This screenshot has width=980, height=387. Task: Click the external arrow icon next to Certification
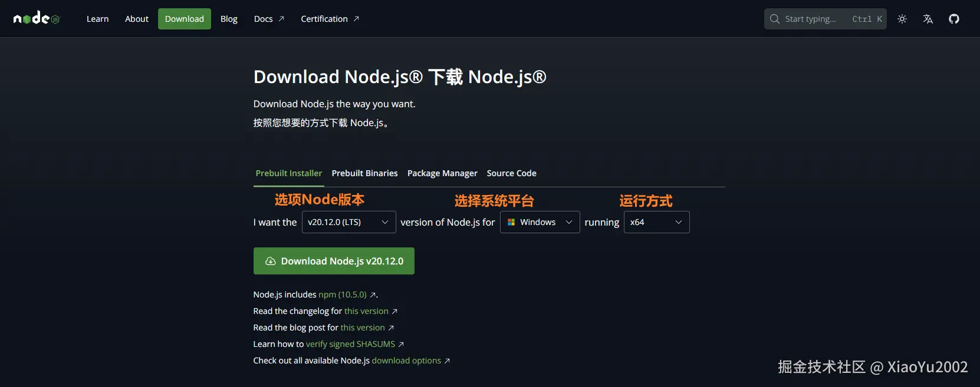click(356, 19)
